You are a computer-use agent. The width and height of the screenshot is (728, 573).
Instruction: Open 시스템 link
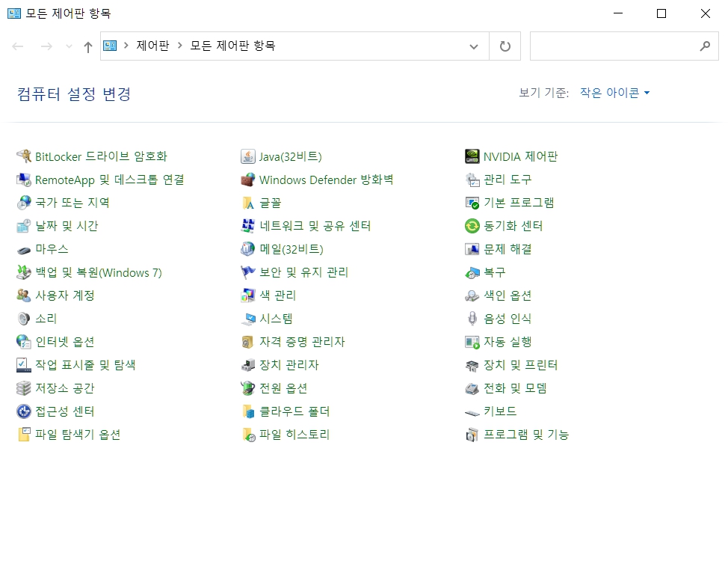(276, 319)
